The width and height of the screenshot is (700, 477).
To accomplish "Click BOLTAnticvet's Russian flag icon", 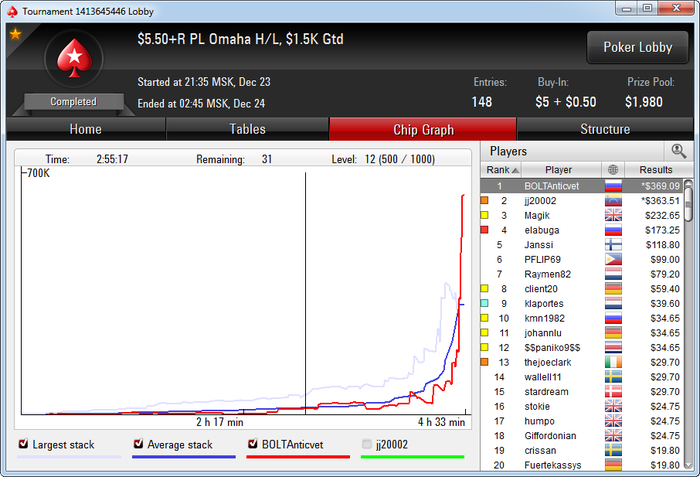I will [613, 186].
